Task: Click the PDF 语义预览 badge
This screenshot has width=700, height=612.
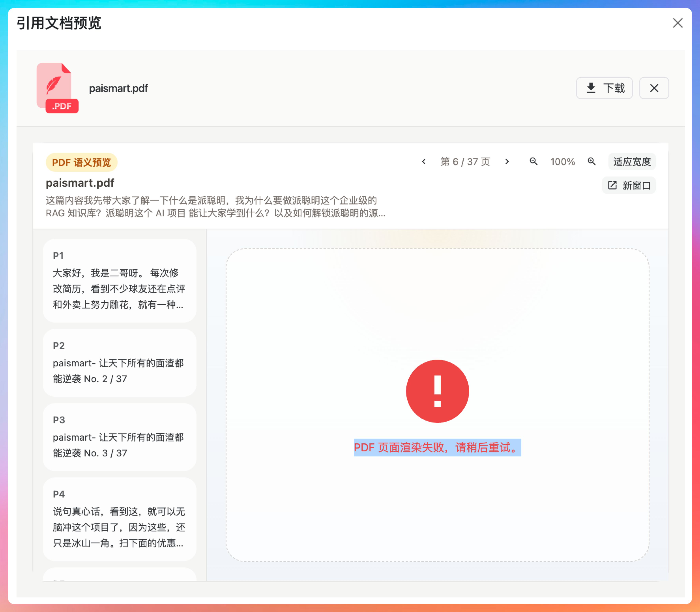Action: (x=81, y=162)
